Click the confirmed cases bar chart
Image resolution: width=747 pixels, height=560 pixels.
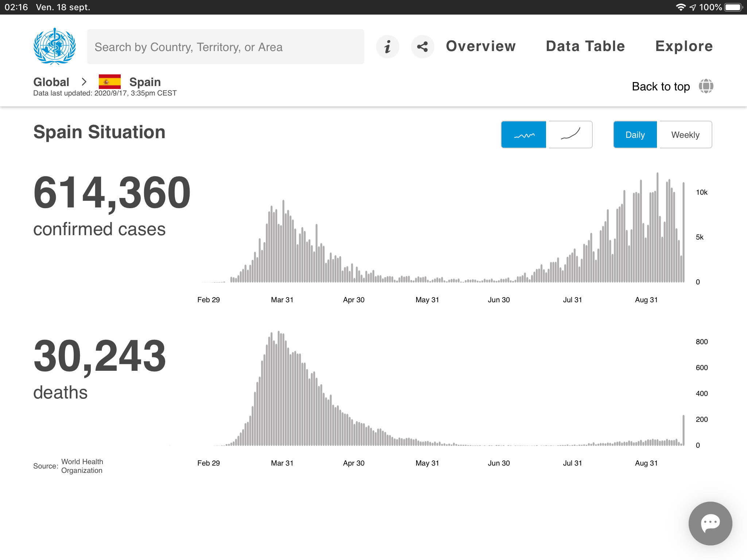tap(443, 228)
